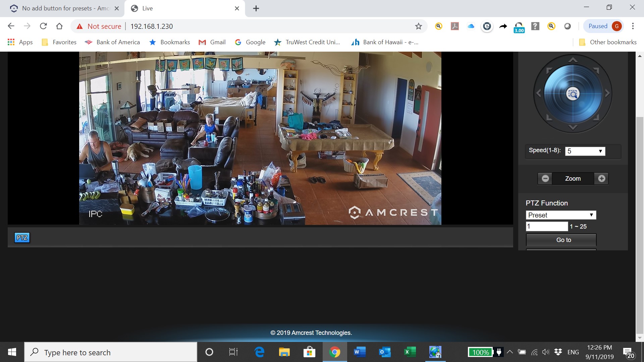The width and height of the screenshot is (644, 362).
Task: Click the bookmarks star icon
Action: pyautogui.click(x=418, y=26)
